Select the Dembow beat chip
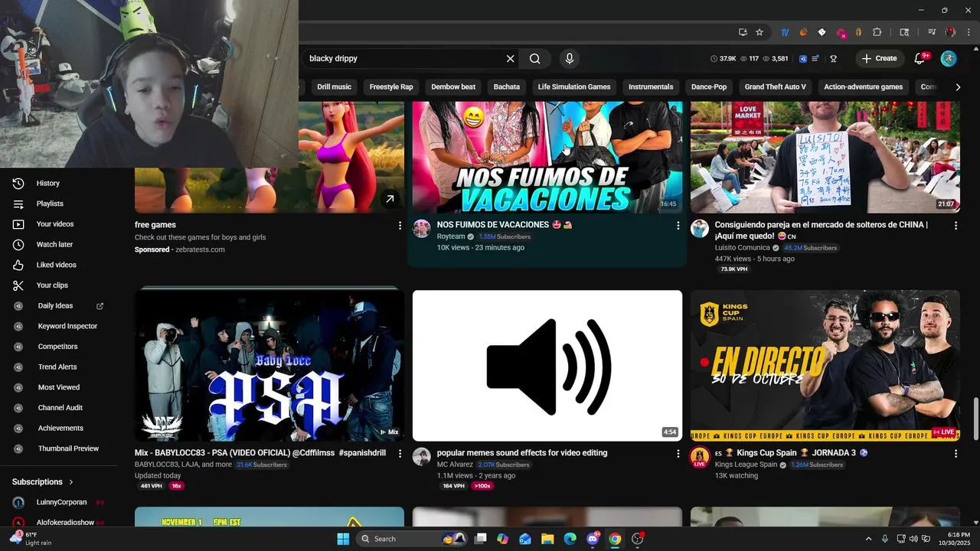This screenshot has height=551, width=980. (x=453, y=87)
